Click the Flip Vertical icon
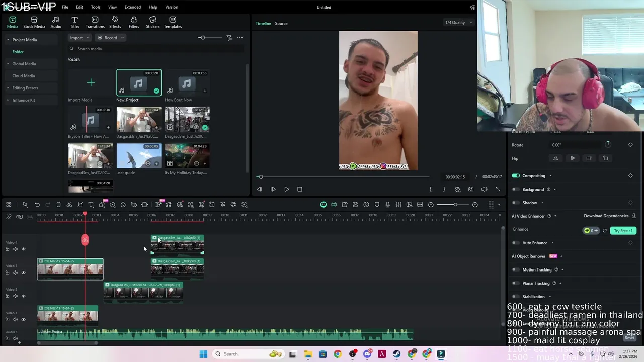Image resolution: width=644 pixels, height=362 pixels. [x=572, y=158]
